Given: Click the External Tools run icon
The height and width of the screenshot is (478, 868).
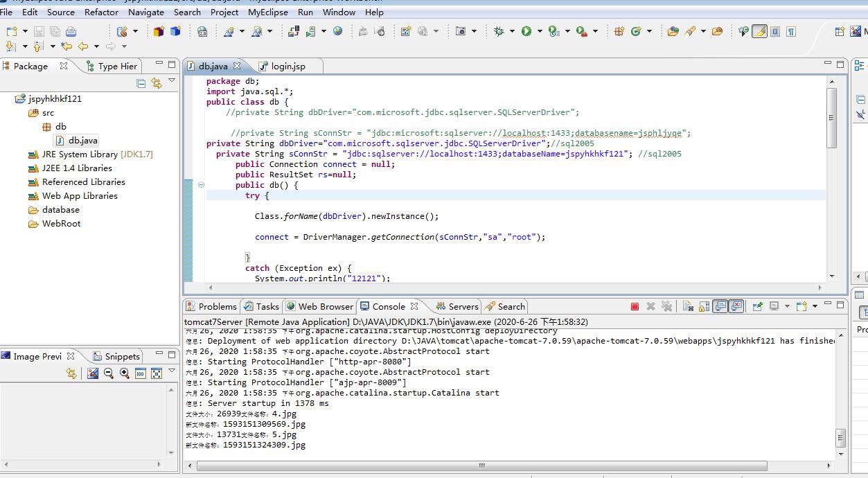Looking at the screenshot, I should point(582,31).
